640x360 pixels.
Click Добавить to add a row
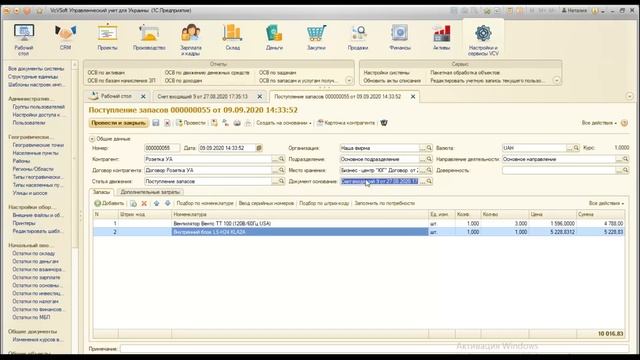point(109,203)
